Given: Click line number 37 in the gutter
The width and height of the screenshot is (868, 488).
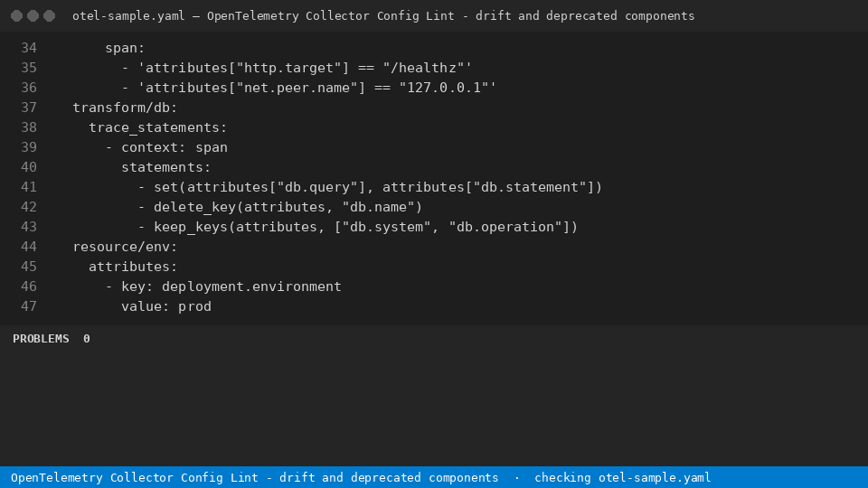Looking at the screenshot, I should click(x=29, y=108).
